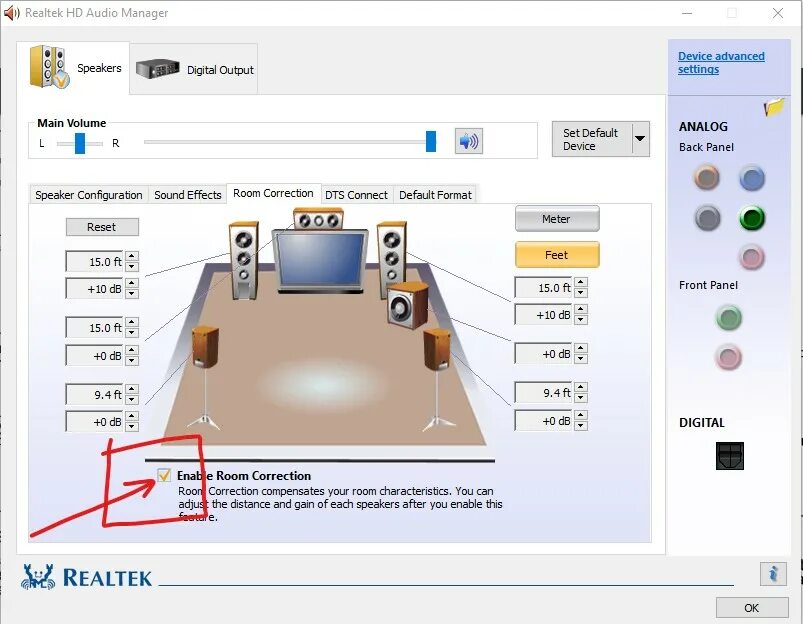Click the active green back panel jack

tap(752, 218)
